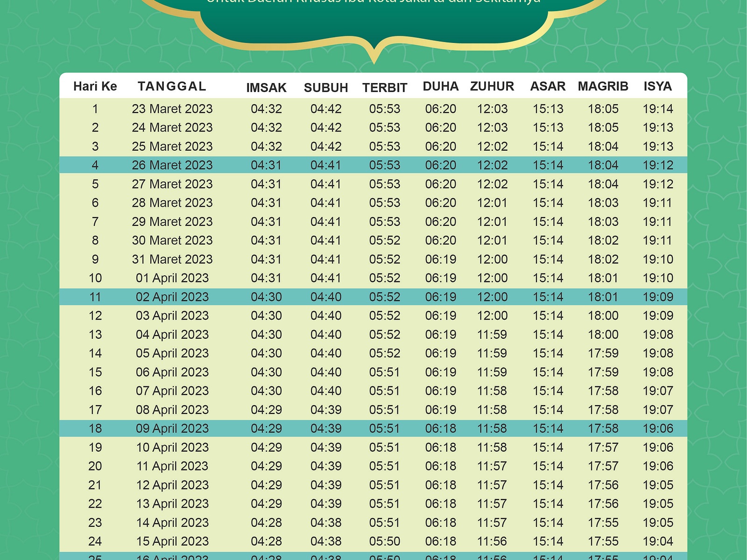Image resolution: width=747 pixels, height=560 pixels.
Task: Click the MAGRIB column header
Action: pyautogui.click(x=603, y=86)
